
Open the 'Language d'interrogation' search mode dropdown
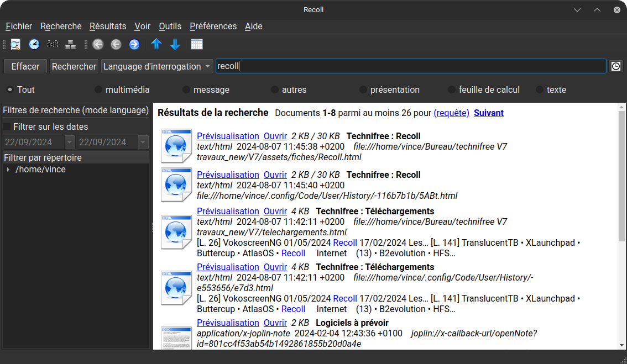pos(157,66)
